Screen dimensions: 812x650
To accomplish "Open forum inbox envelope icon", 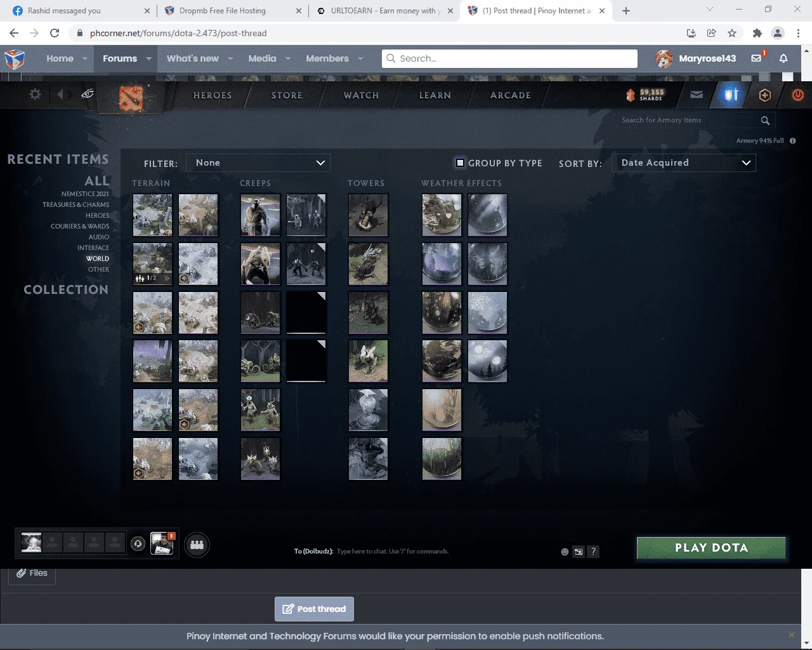I will point(756,58).
